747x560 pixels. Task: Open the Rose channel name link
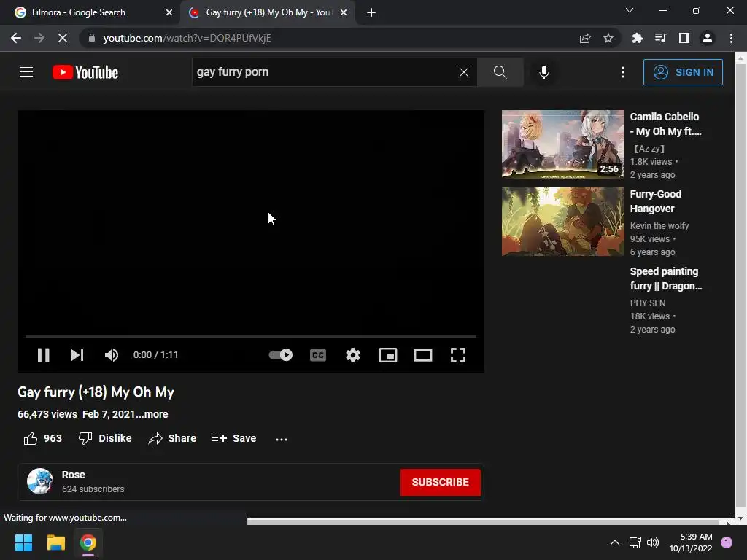pos(74,475)
